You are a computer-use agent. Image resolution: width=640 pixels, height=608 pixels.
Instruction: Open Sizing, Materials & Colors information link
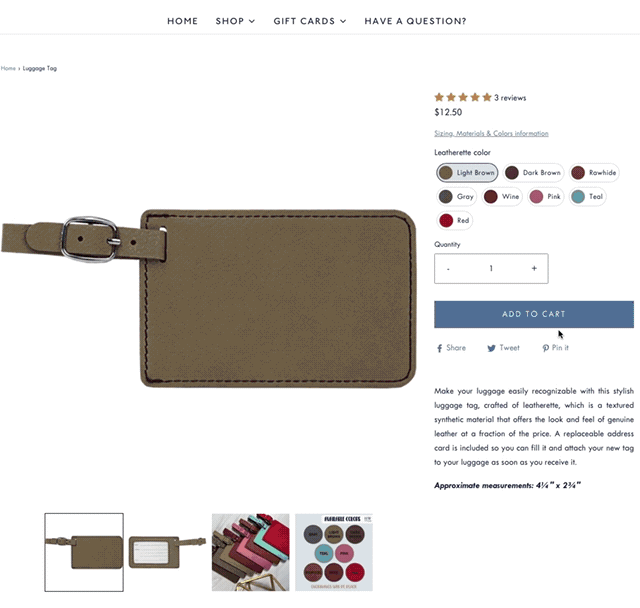(x=491, y=133)
